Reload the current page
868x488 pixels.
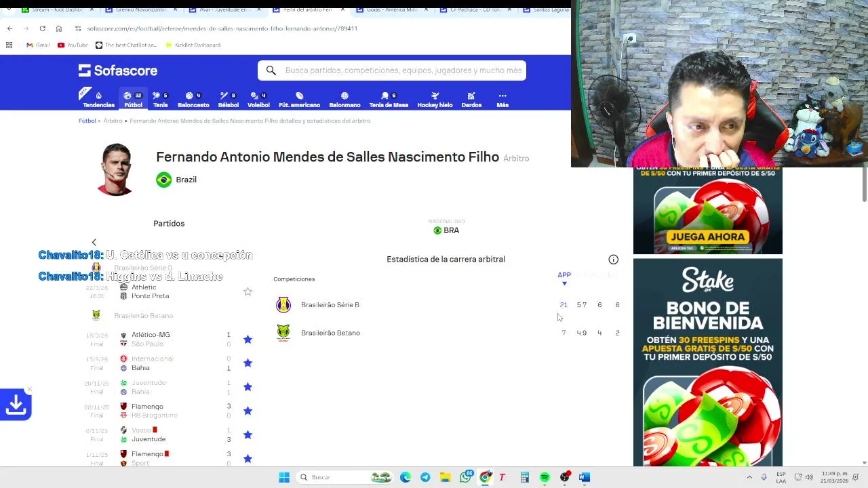tap(42, 28)
